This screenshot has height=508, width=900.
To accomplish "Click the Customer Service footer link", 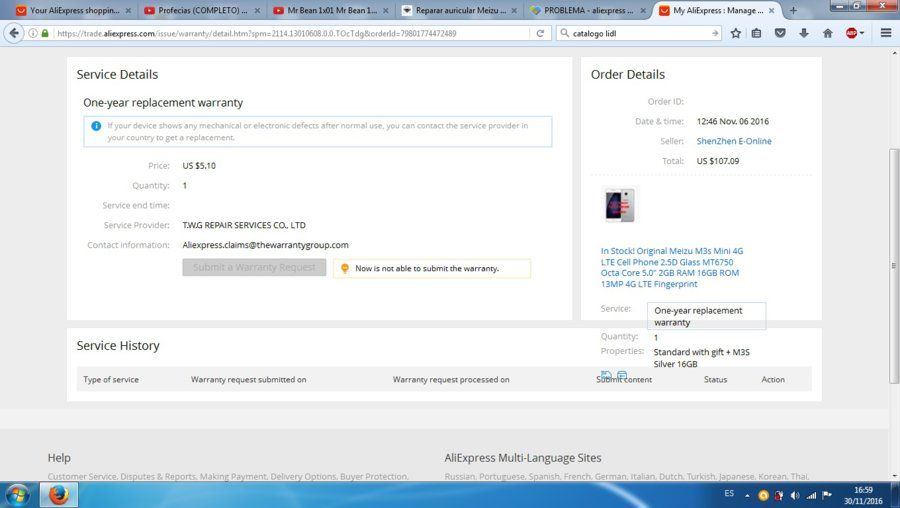I will point(82,477).
